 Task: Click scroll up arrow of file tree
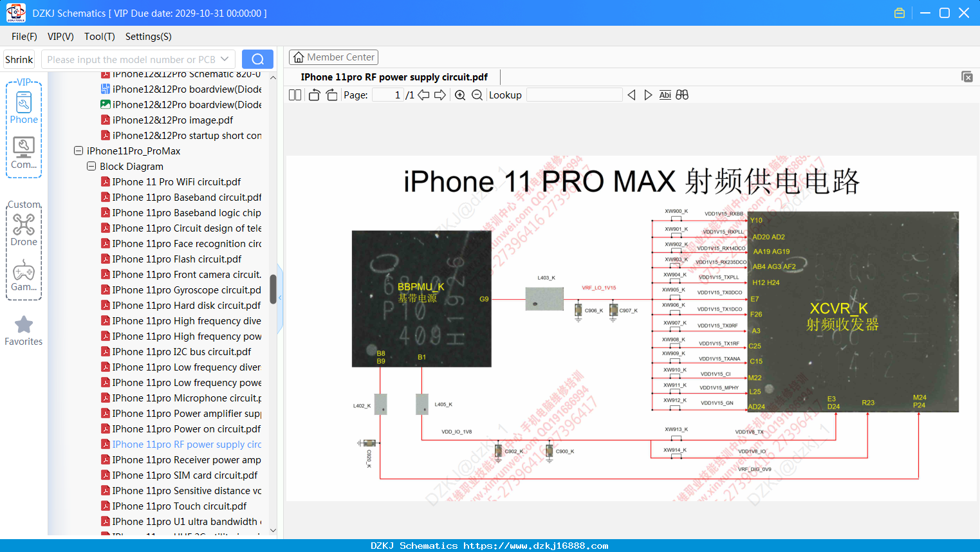[273, 77]
